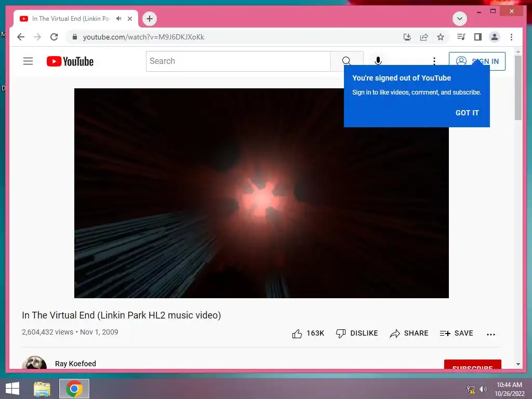Open File Explorer from the taskbar
Screen dimensions: 532x399
(42, 389)
